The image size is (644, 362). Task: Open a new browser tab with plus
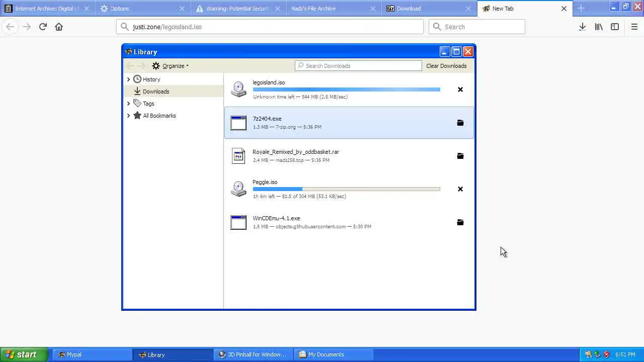(581, 8)
